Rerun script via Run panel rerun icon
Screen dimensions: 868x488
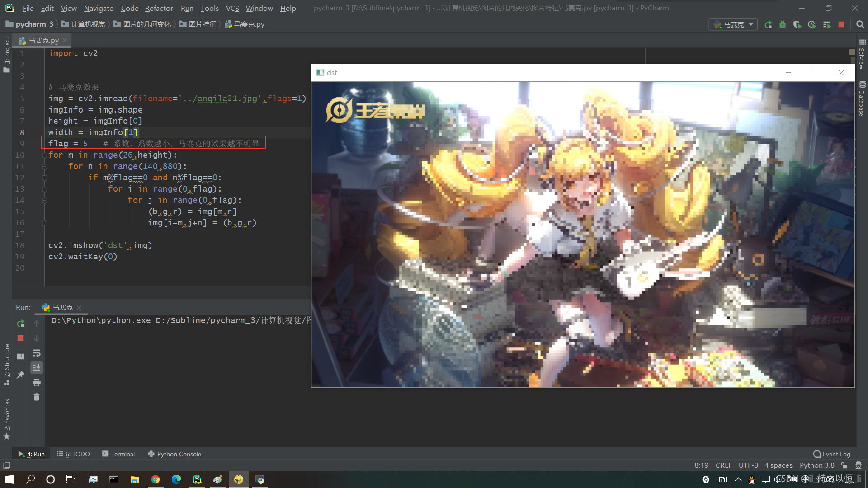point(20,324)
